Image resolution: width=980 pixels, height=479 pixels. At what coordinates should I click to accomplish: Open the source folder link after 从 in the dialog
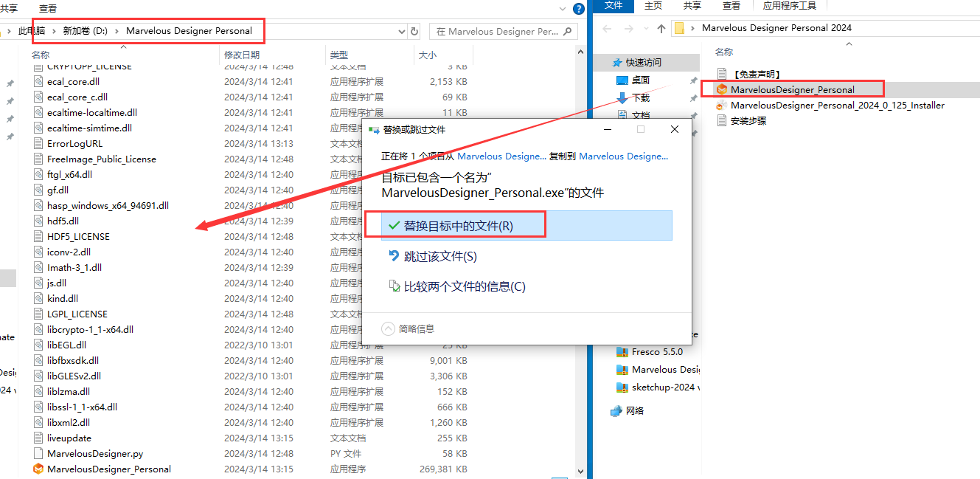[x=502, y=156]
